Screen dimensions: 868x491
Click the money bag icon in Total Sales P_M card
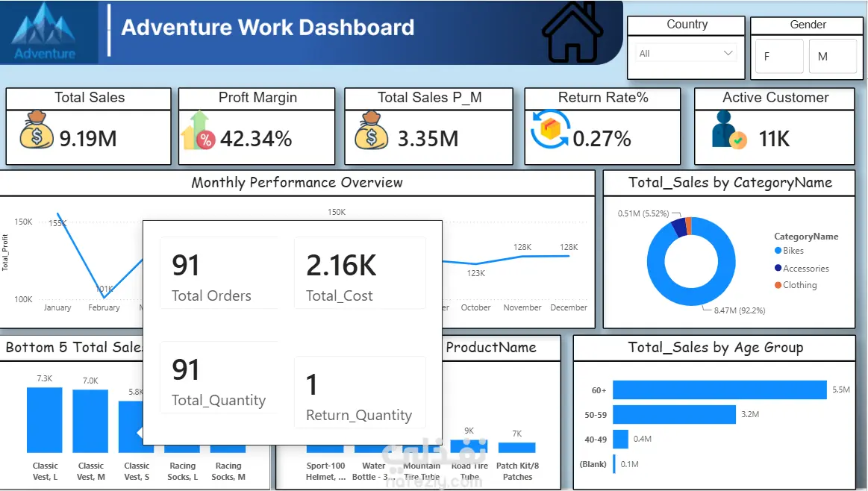(x=371, y=130)
